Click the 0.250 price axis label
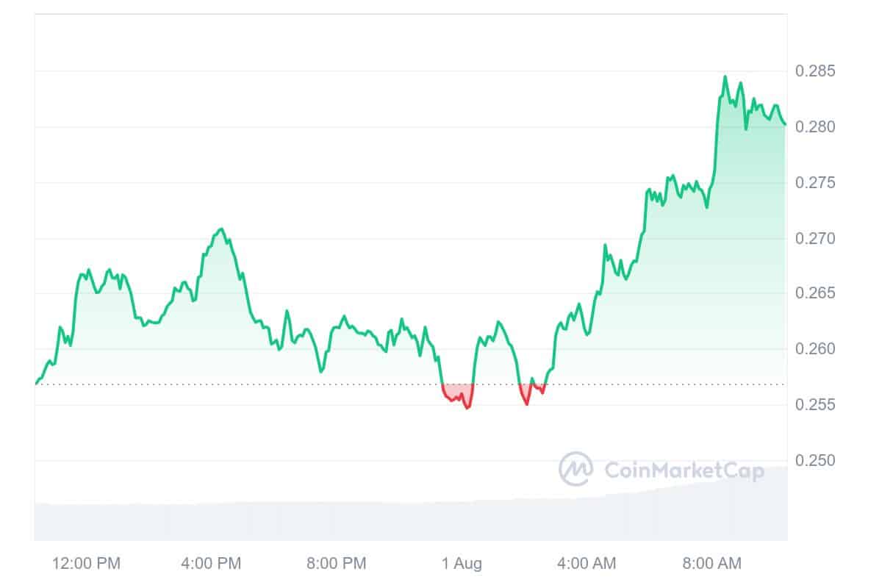The image size is (882, 588). tap(815, 461)
